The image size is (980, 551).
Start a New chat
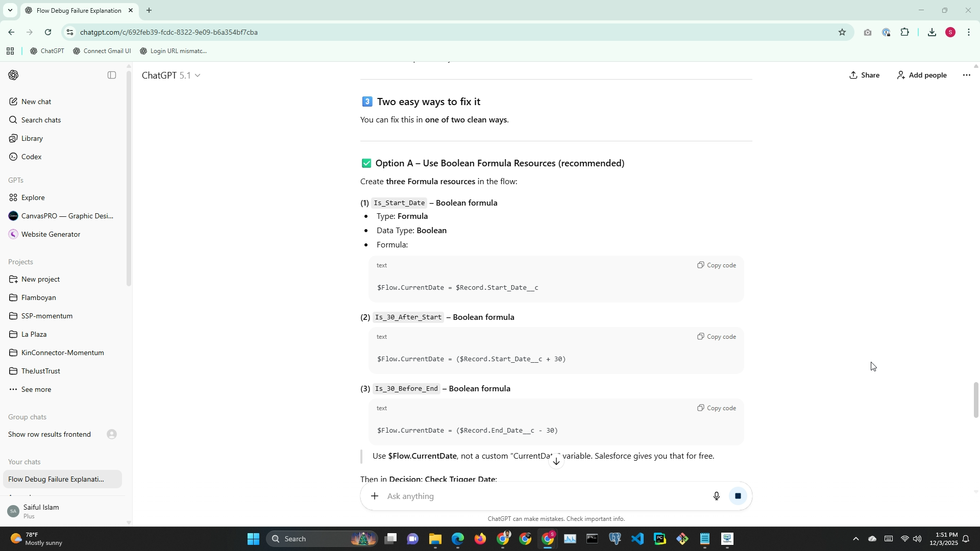[36, 102]
